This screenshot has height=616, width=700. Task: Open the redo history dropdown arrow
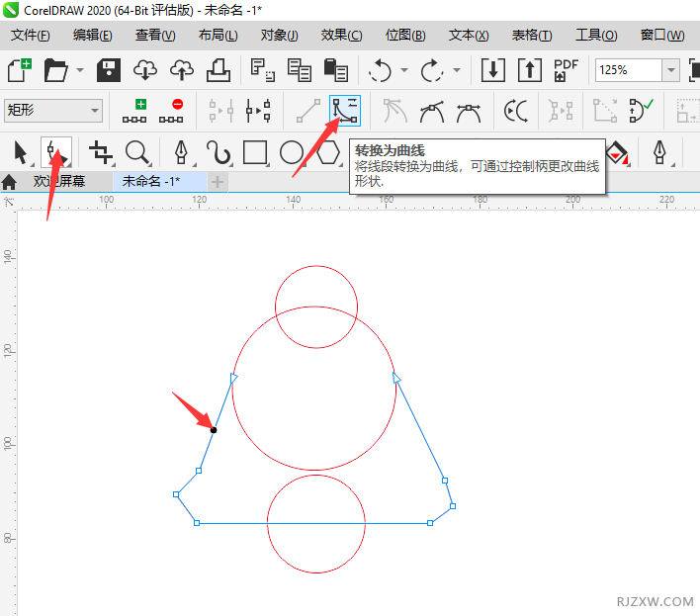coord(457,70)
